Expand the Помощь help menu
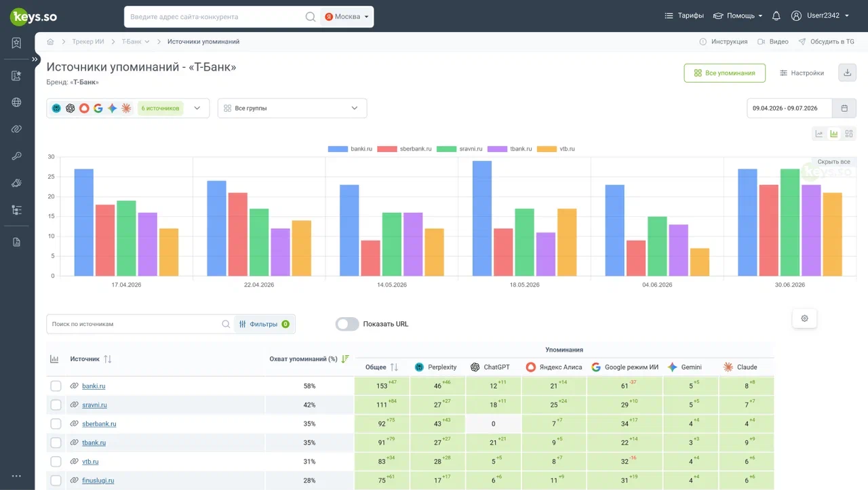868x490 pixels. (738, 16)
